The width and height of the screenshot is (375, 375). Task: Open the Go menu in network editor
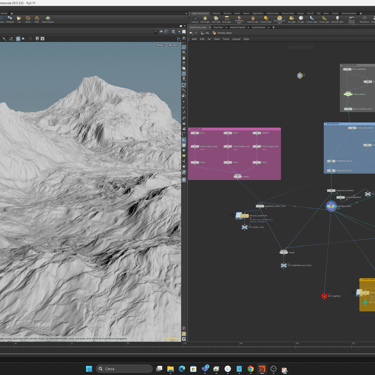[209, 39]
